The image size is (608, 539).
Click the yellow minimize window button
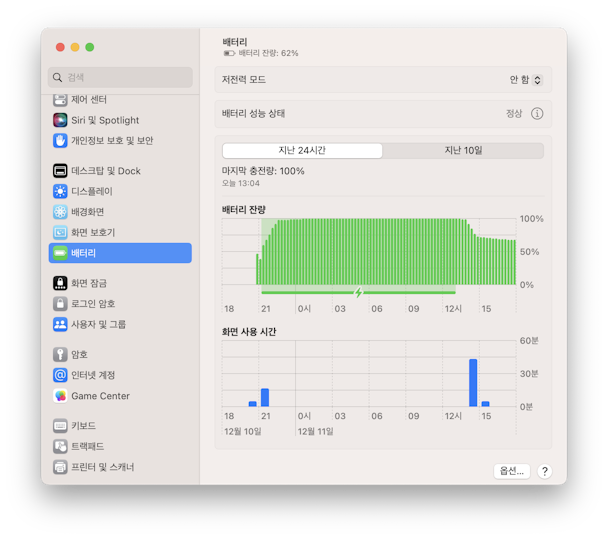click(x=75, y=47)
